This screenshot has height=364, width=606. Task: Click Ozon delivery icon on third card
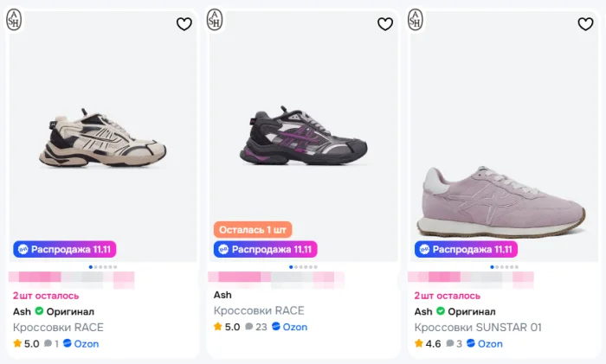click(x=471, y=343)
